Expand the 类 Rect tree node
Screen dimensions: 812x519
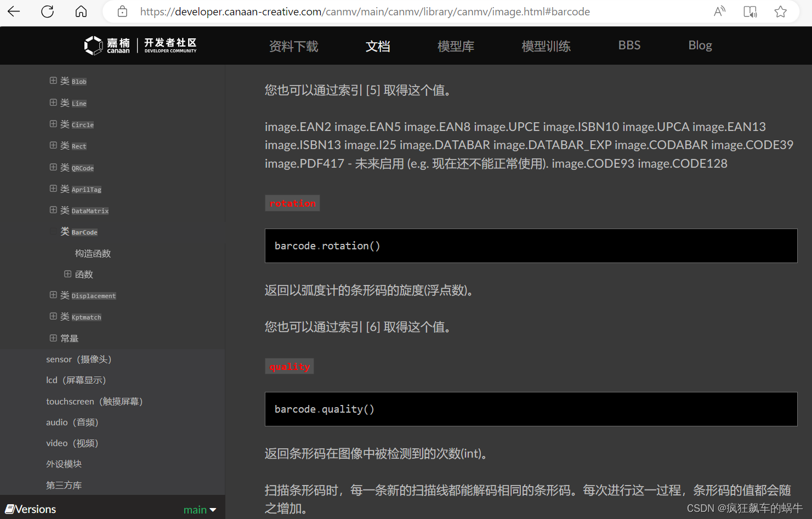click(x=53, y=145)
